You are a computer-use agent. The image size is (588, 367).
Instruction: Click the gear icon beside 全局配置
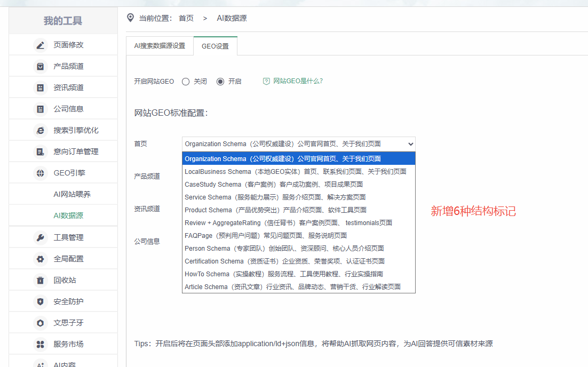(41, 259)
